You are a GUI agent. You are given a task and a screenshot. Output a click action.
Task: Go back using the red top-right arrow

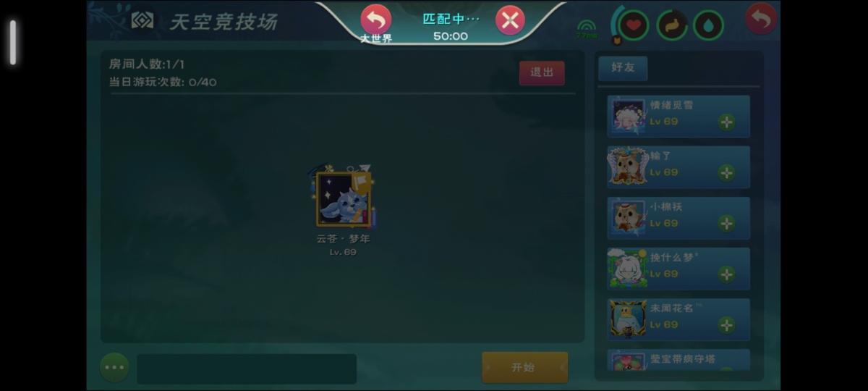coord(761,19)
